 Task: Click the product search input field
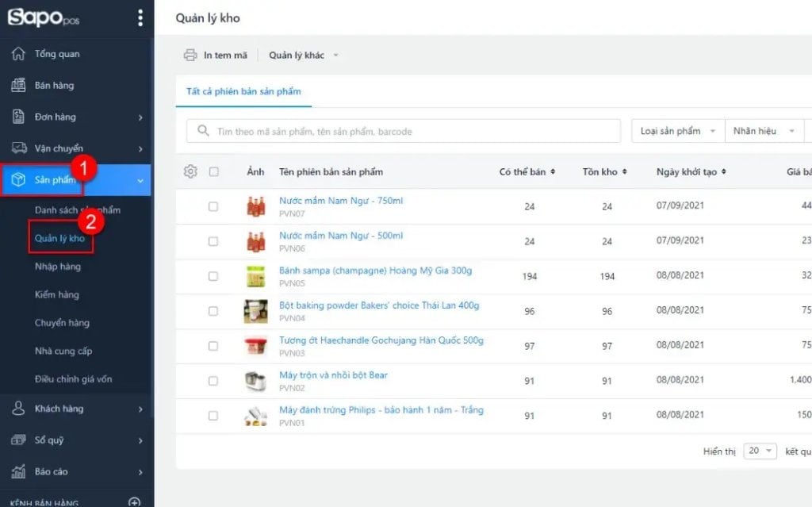click(x=404, y=131)
